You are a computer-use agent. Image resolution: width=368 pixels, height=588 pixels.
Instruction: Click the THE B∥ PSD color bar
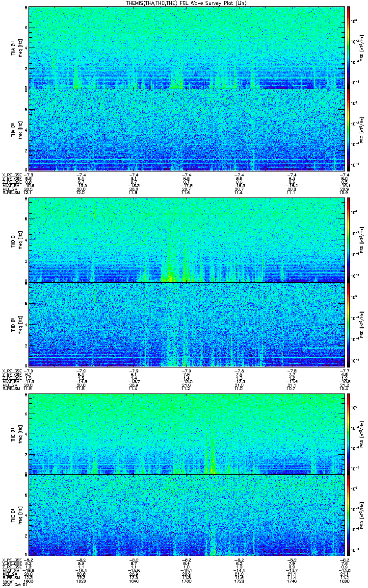(x=348, y=515)
